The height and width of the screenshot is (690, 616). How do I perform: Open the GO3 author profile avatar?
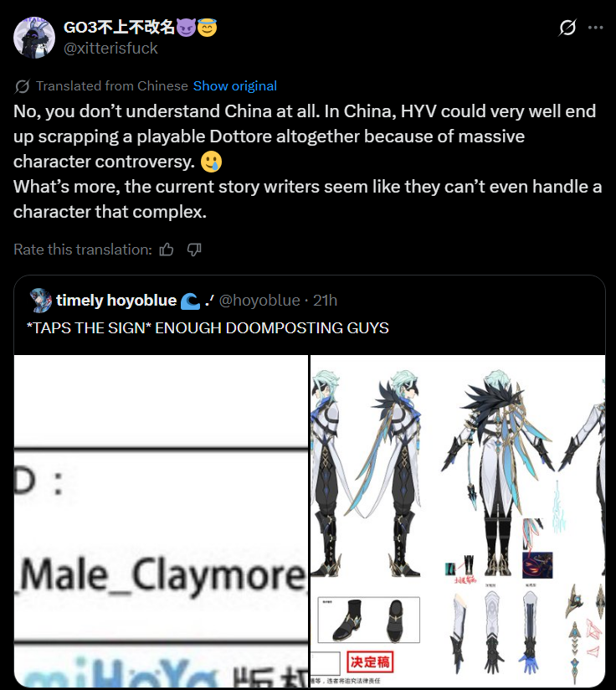coord(34,38)
